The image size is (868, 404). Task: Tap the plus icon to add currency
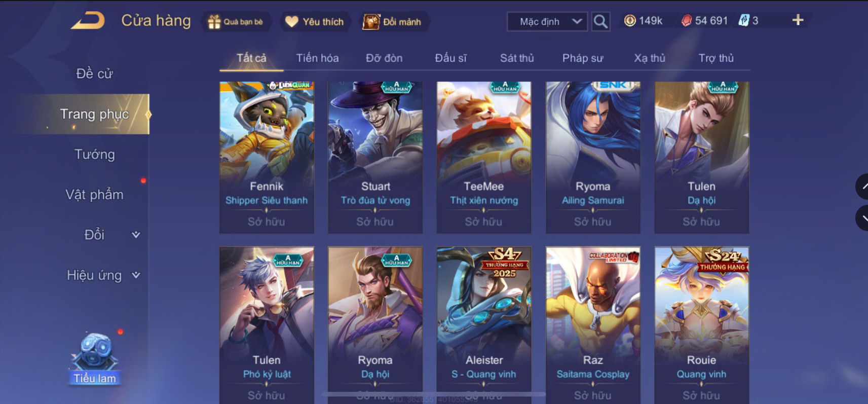[798, 20]
